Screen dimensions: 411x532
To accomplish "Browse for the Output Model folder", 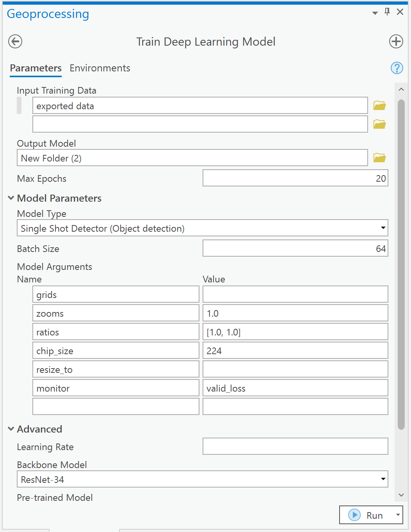I will coord(379,157).
